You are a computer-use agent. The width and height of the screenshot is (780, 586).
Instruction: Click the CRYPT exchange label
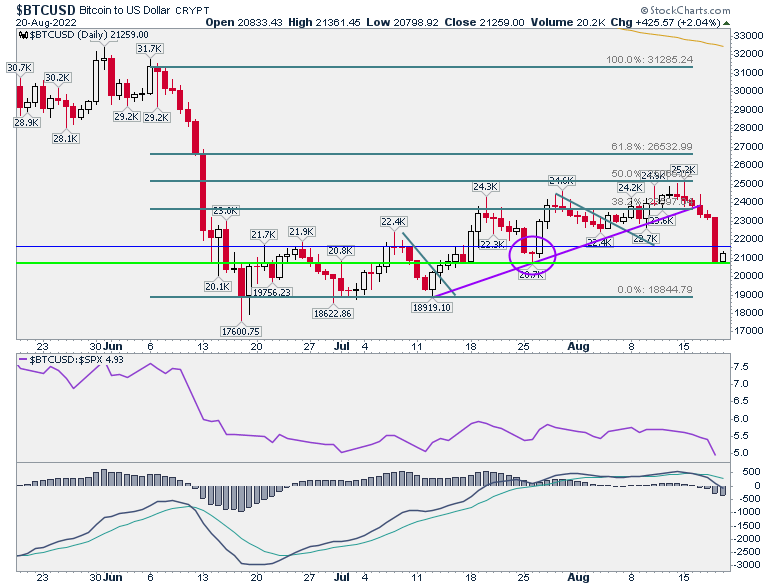(x=193, y=10)
